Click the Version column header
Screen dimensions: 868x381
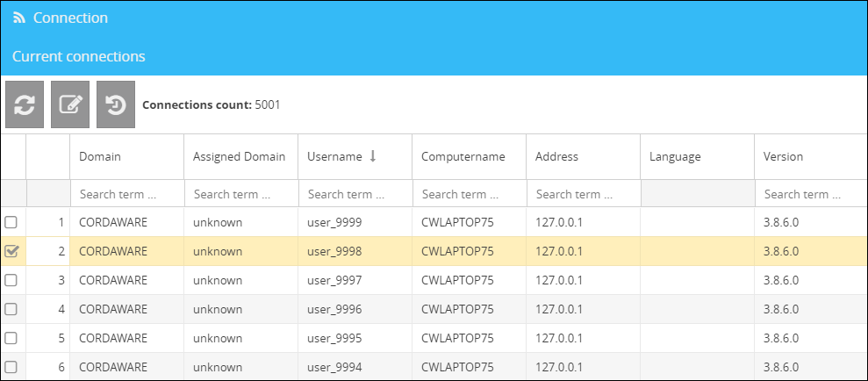point(783,156)
